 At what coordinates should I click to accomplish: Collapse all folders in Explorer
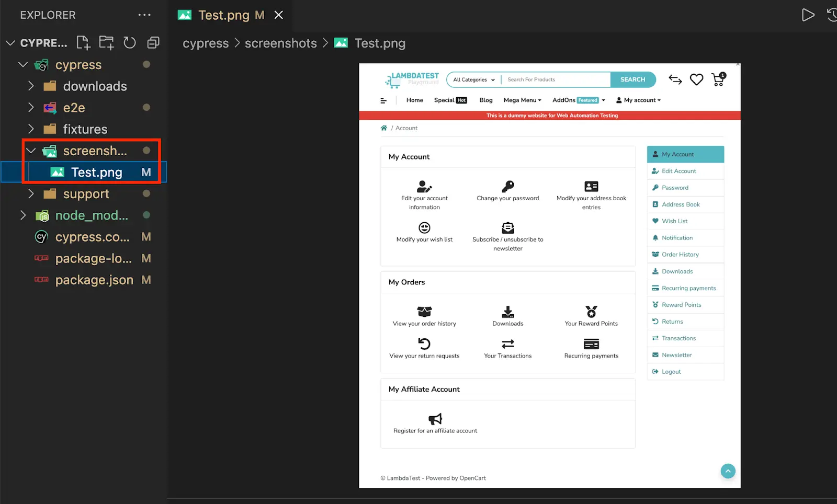click(x=153, y=43)
